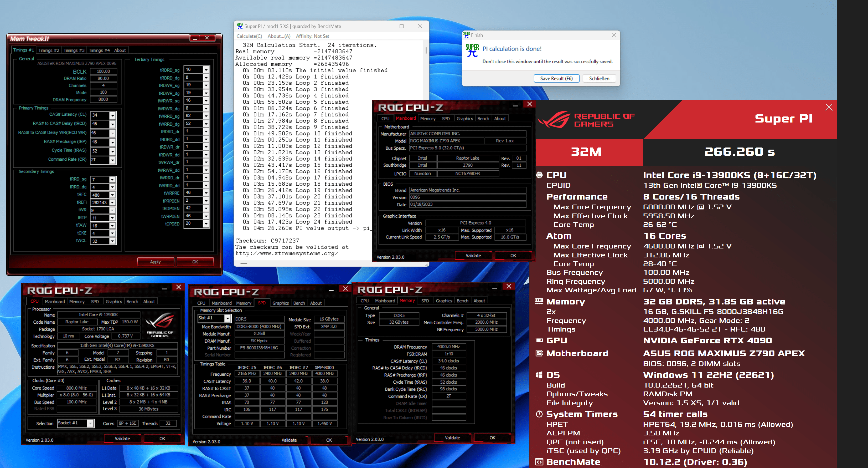868x468 pixels.
Task: Click the 32M label in BenchMate panel
Action: point(586,152)
